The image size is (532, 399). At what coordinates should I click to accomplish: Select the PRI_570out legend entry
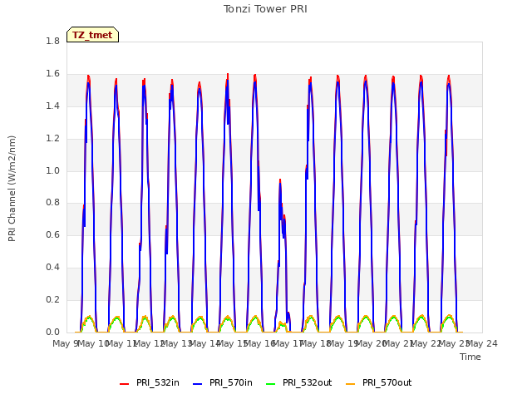(x=379, y=383)
